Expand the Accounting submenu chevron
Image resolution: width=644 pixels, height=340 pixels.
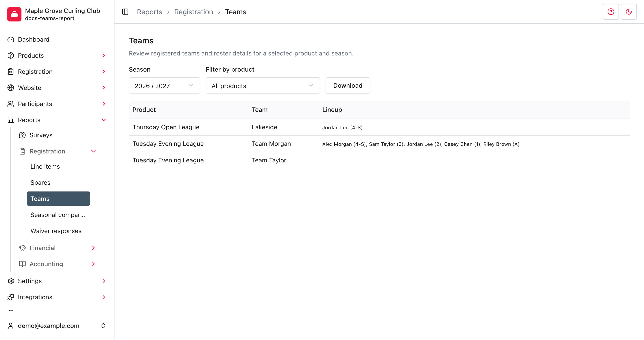coord(93,264)
